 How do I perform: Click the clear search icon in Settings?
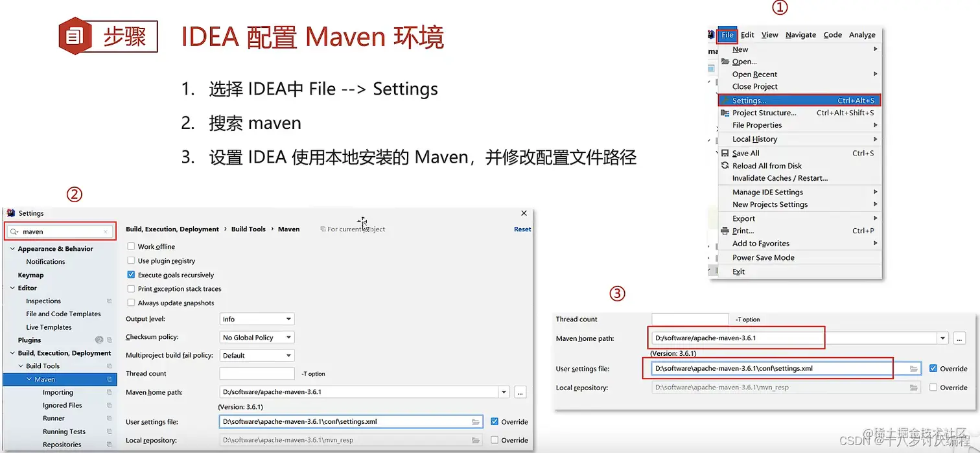[106, 232]
